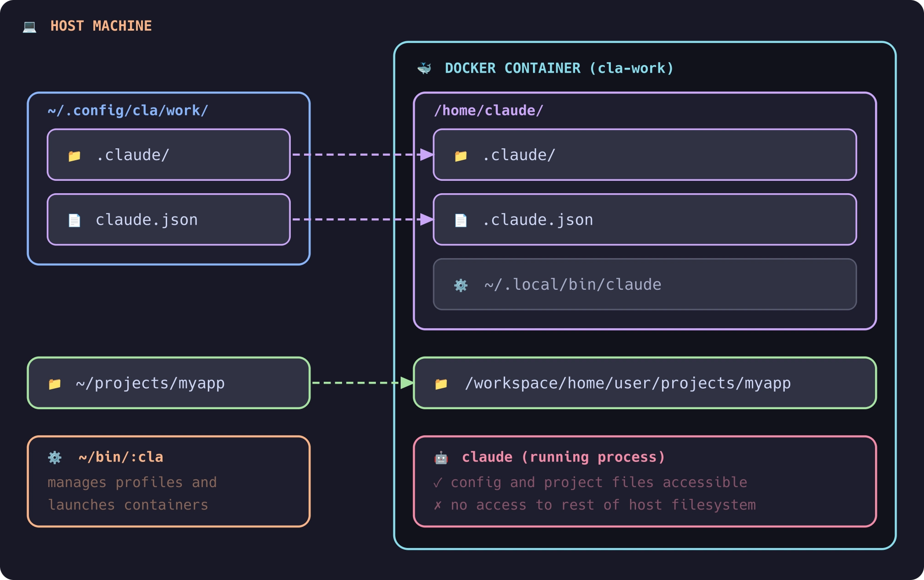Click the checkmark before config files accessible
The width and height of the screenshot is (924, 580).
(438, 482)
